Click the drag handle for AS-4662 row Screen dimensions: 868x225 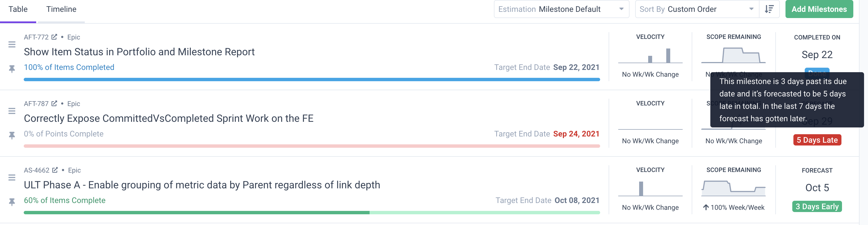[12, 178]
